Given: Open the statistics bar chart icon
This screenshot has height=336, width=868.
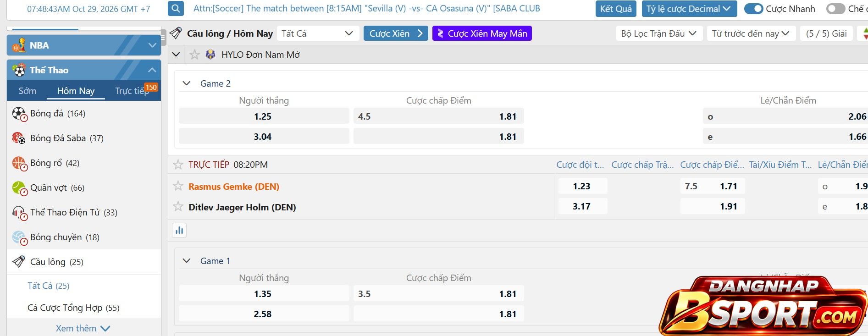Looking at the screenshot, I should point(179,230).
